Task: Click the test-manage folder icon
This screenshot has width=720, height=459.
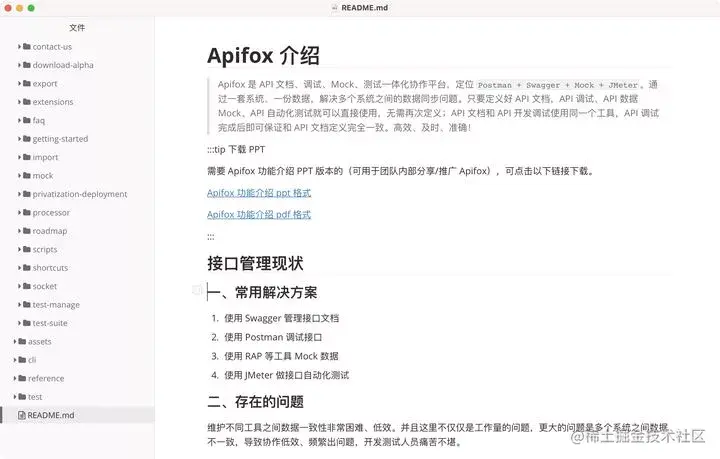Action: [27, 304]
